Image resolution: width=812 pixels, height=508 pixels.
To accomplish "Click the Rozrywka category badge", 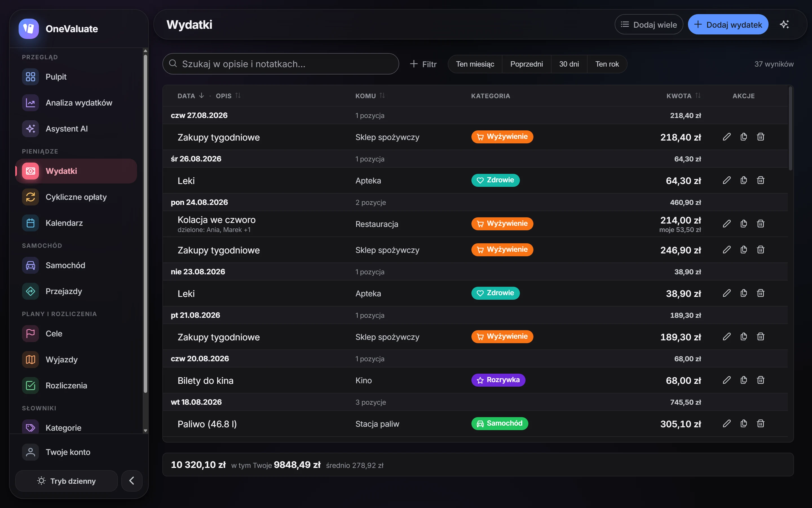I will pos(498,380).
